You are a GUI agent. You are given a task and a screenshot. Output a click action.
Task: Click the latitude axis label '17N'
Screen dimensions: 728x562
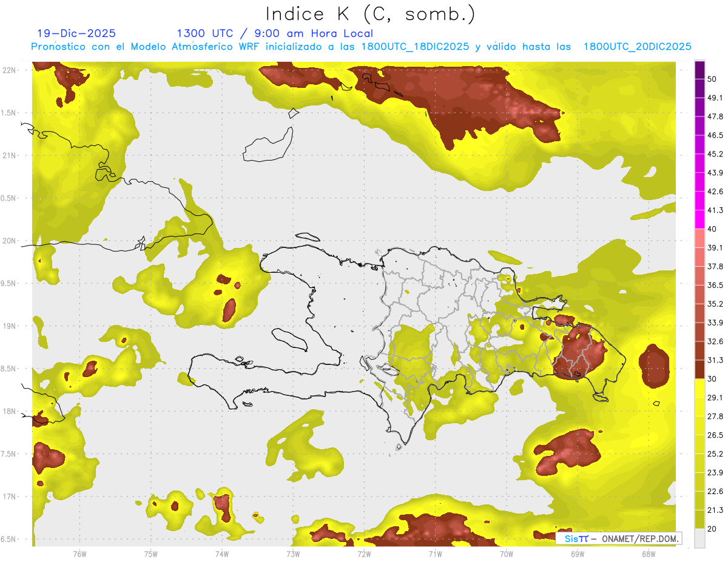click(x=10, y=497)
